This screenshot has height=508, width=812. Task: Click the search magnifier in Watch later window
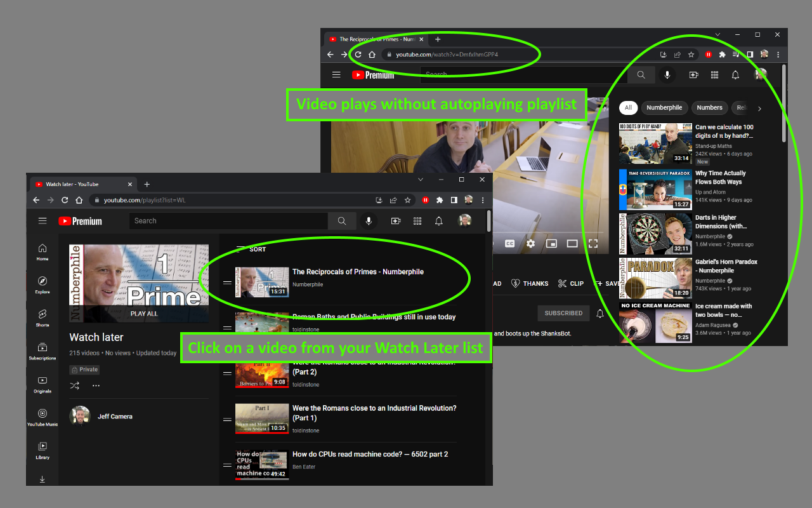(342, 221)
